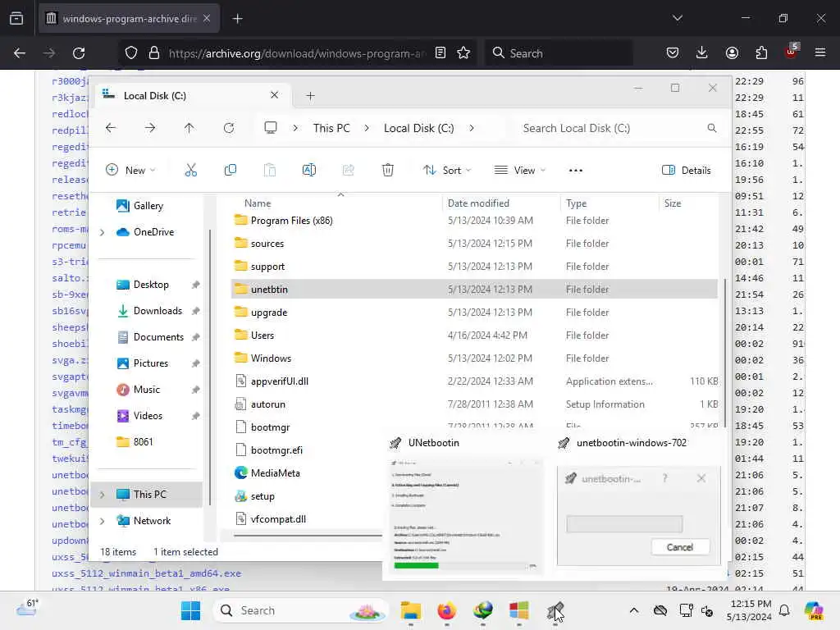
Task: Click the UNetbootin taskbar icon
Action: tap(555, 610)
